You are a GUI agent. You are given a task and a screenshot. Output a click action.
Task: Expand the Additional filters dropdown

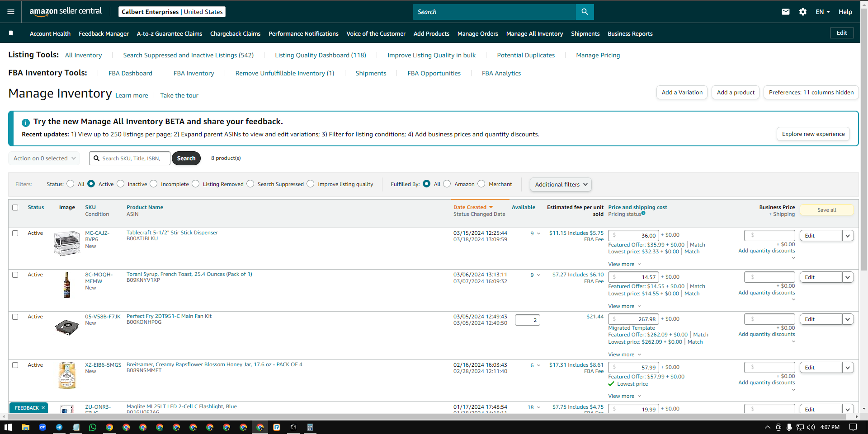[561, 184]
